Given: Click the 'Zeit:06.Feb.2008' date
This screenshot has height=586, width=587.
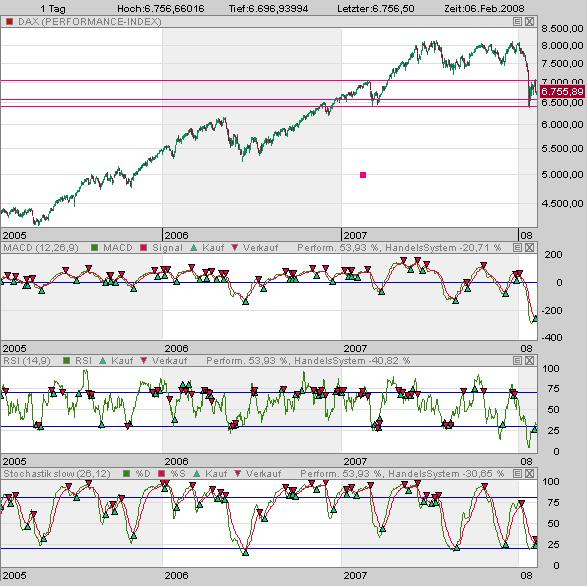Looking at the screenshot, I should tap(484, 8).
